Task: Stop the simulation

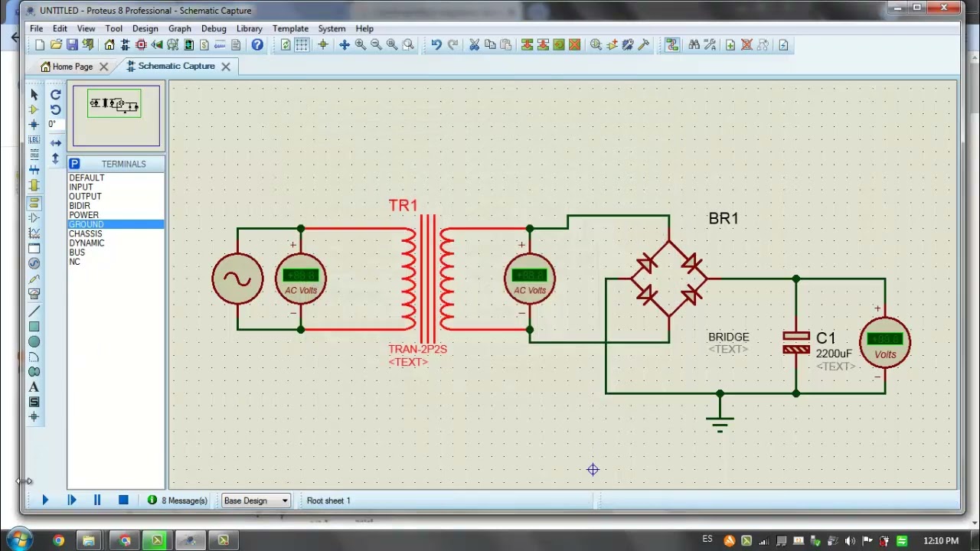Action: pos(123,500)
